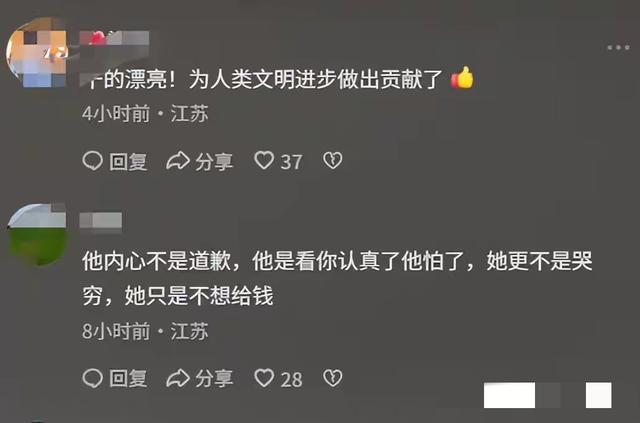Click the share arrow icon on the 4小时前 comment

(x=178, y=161)
